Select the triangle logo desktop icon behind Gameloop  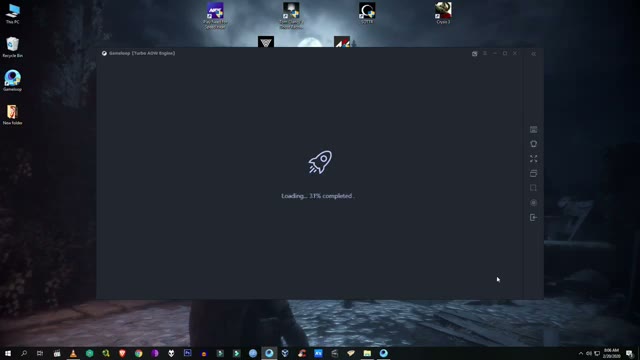tap(266, 42)
